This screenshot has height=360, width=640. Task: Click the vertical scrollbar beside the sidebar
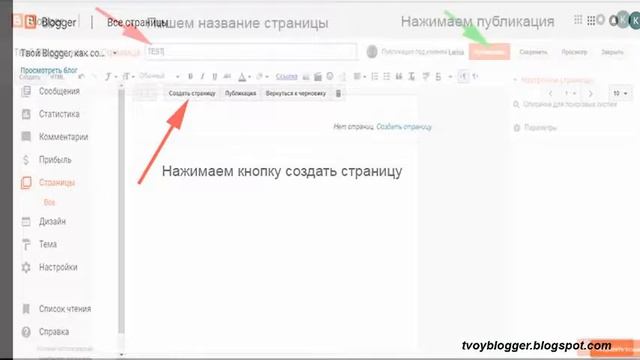point(121,212)
